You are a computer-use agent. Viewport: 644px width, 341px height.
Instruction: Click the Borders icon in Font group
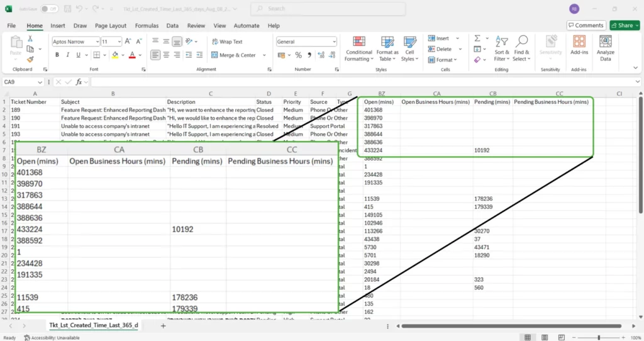pos(96,55)
